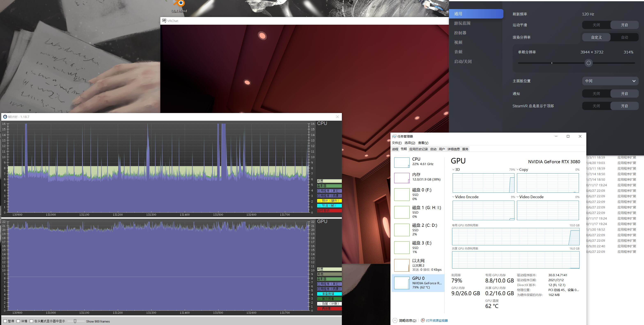This screenshot has height=325, width=644.
Task: Click the 节流（帧） legend entry in CPU chart
Action: click(x=329, y=206)
